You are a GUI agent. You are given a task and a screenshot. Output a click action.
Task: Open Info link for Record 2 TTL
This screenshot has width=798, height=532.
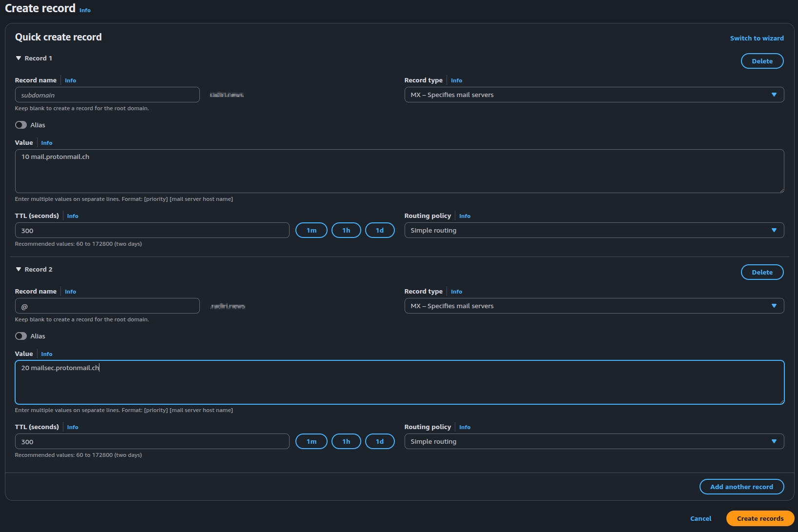(x=73, y=427)
